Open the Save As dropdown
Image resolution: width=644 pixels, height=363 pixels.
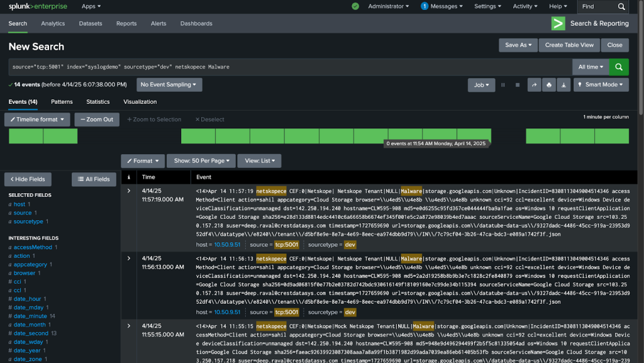[x=518, y=45]
